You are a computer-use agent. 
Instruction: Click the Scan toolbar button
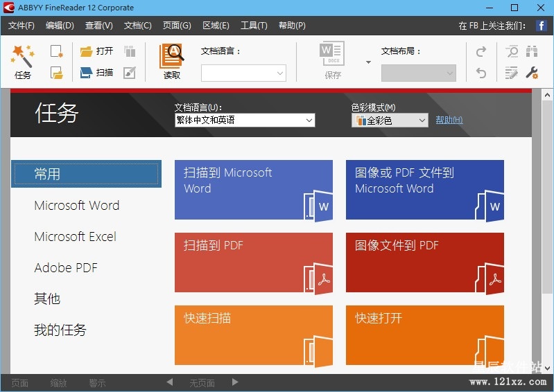click(96, 73)
